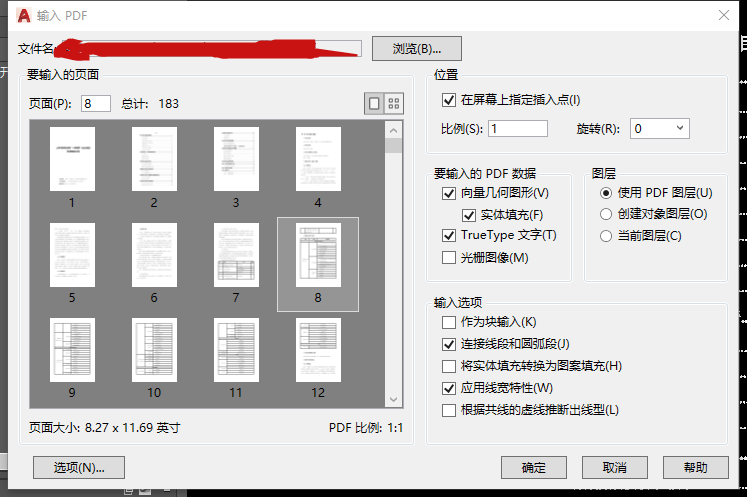Toggle 应用线宽特性(W) checkbox
Viewport: 747px width, 497px height.
point(448,388)
